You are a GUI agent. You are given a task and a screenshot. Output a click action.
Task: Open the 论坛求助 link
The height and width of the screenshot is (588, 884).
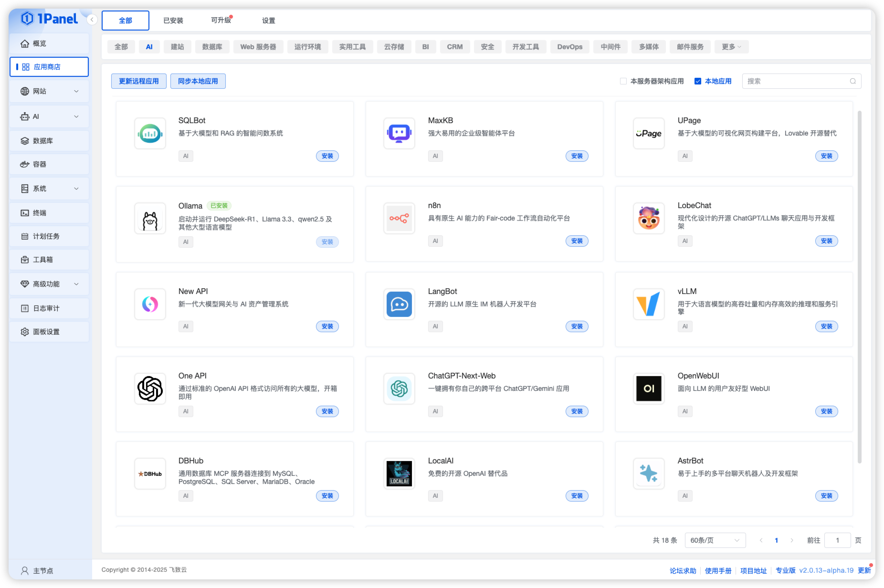[x=683, y=571]
